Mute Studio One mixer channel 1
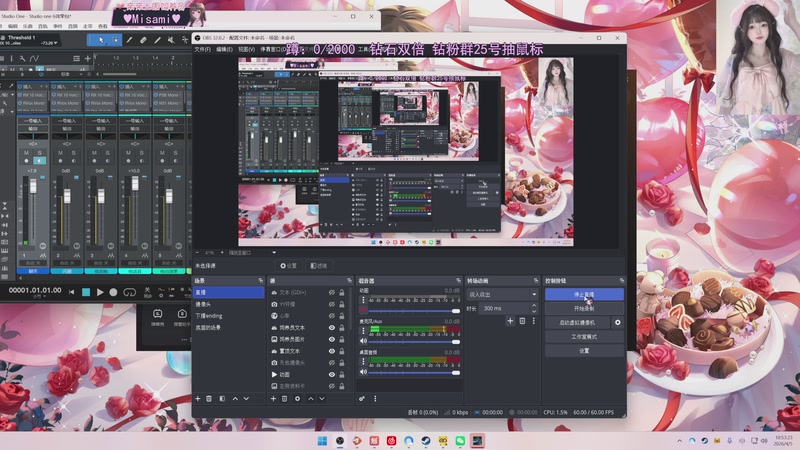Viewport: 800px width, 450px height. 27,153
